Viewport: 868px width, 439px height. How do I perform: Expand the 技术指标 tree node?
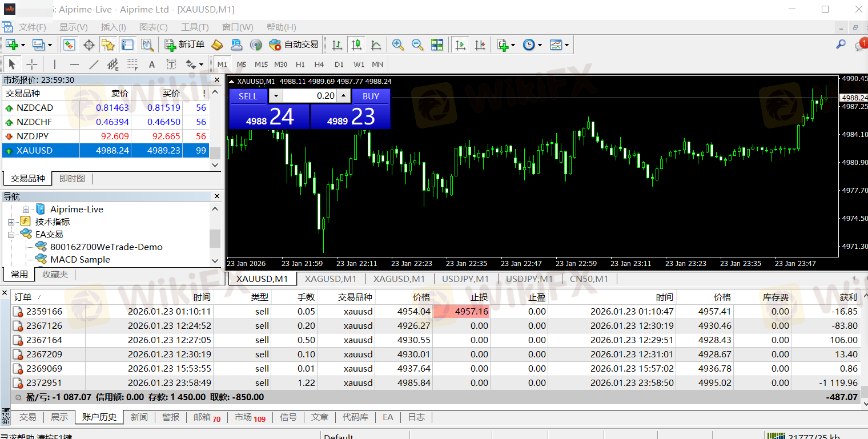coord(11,221)
